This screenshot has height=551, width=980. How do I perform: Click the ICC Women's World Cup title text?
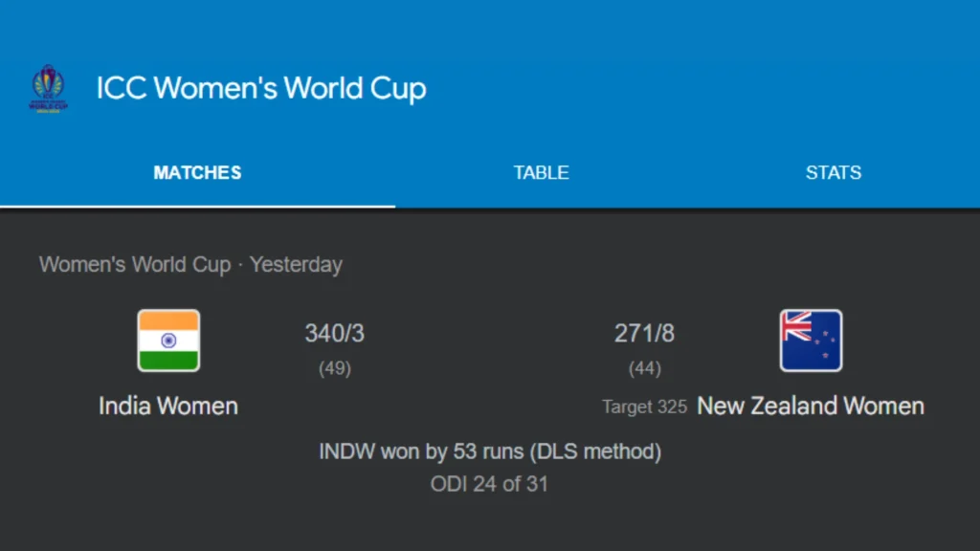[260, 89]
